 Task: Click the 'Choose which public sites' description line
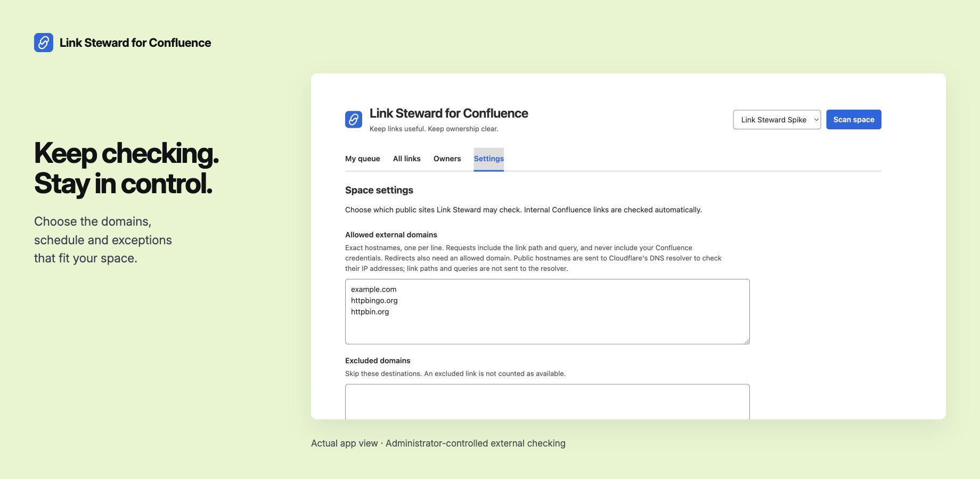pos(524,210)
